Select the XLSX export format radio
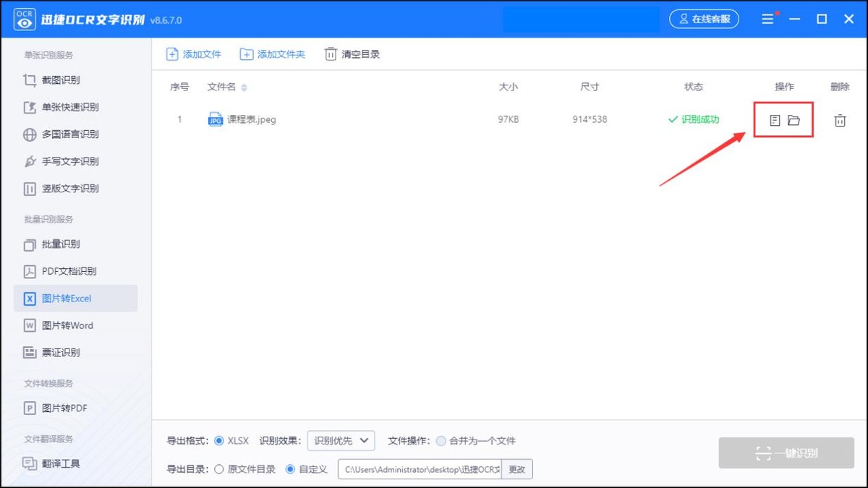Image resolution: width=868 pixels, height=488 pixels. tap(219, 440)
